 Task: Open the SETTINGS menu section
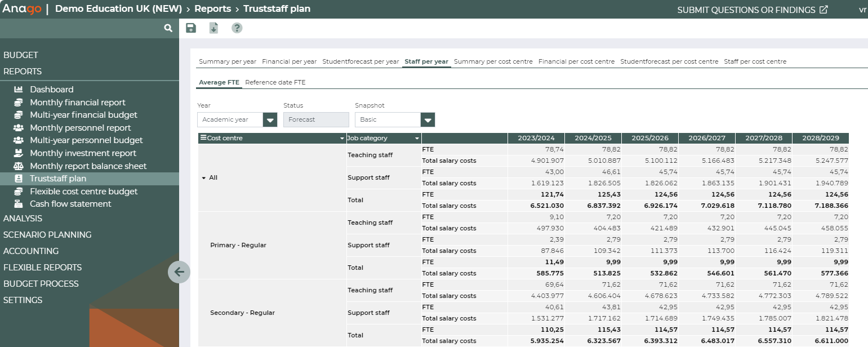pyautogui.click(x=23, y=300)
